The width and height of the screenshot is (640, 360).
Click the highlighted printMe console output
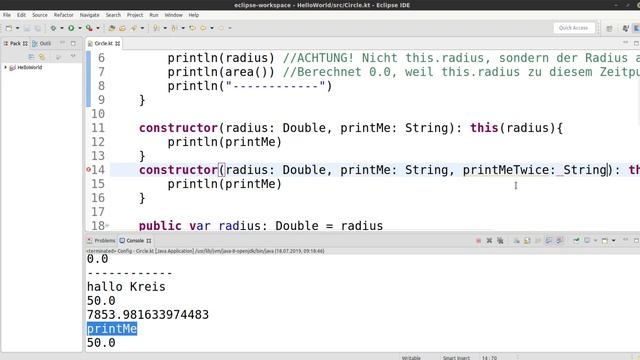(x=112, y=329)
